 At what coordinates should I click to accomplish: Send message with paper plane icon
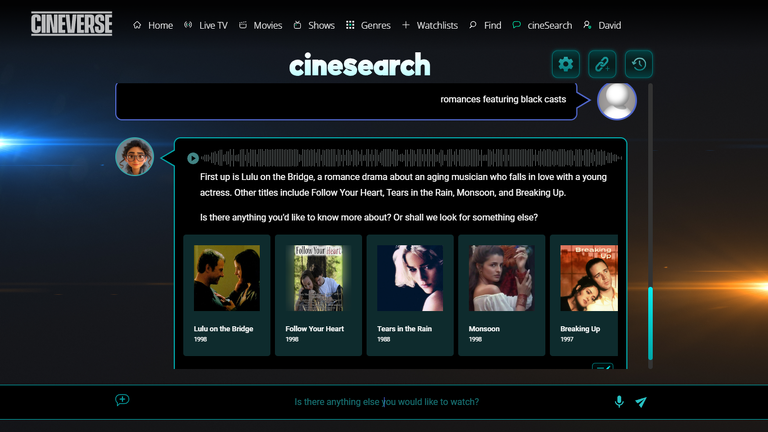coord(641,402)
